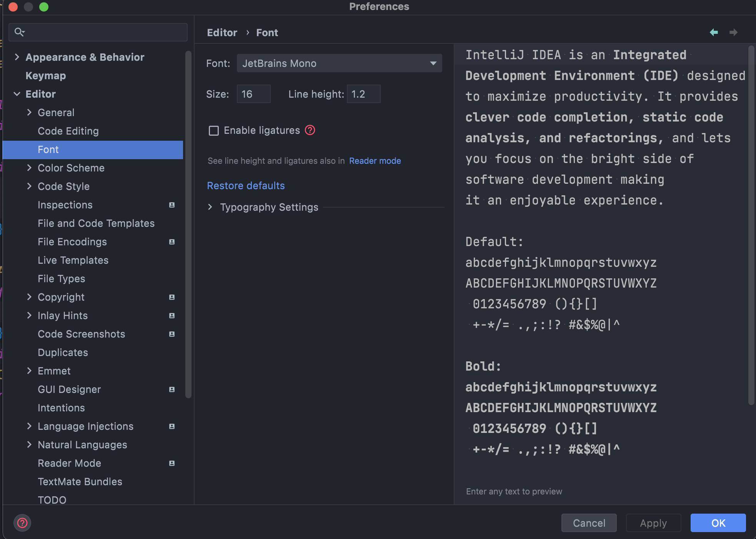Viewport: 756px width, 539px height.
Task: Collapse the Editor tree node
Action: coord(17,94)
